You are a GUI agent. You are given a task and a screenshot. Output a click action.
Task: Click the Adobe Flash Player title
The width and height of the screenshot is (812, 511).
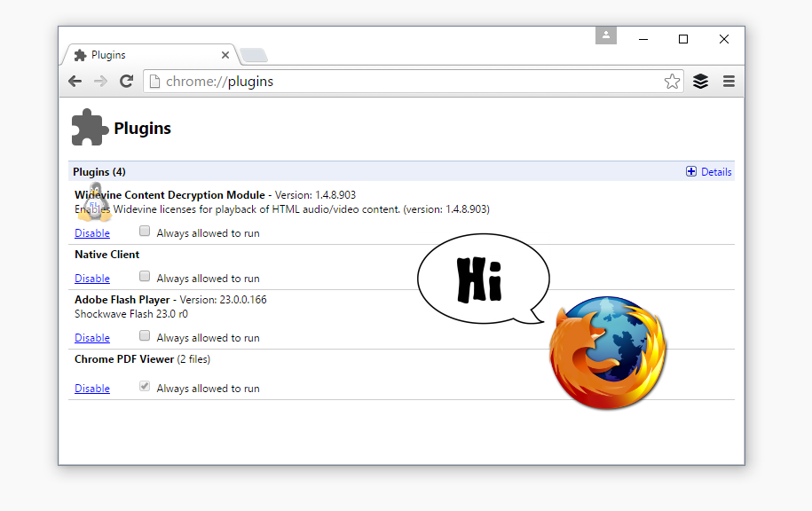coord(122,300)
